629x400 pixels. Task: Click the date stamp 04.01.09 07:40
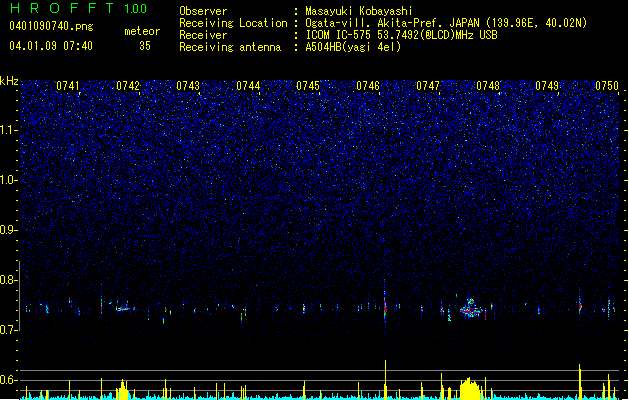(x=51, y=45)
